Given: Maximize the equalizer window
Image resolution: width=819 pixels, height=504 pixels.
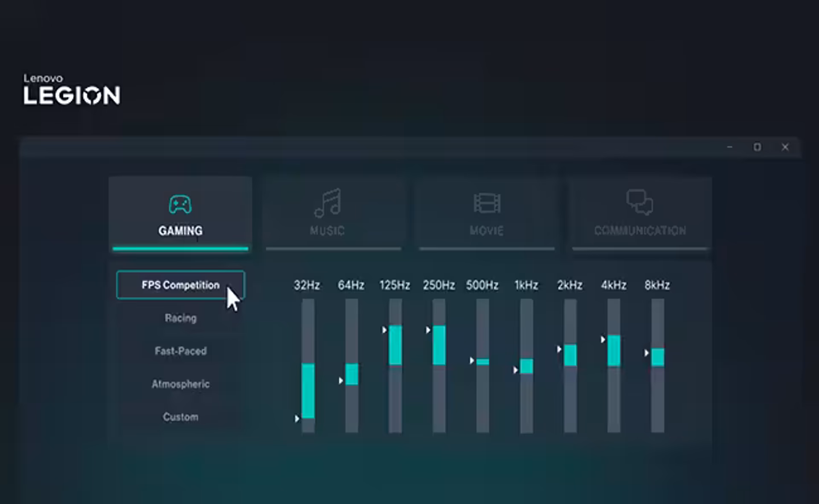Looking at the screenshot, I should click(x=757, y=147).
